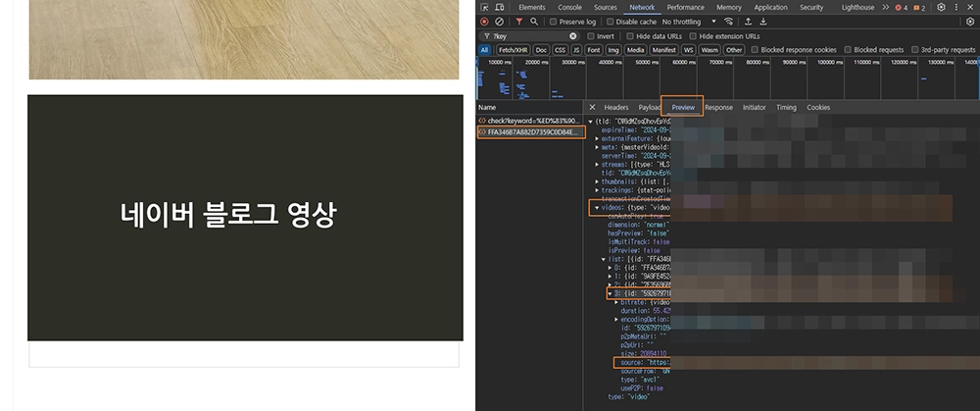980x411 pixels.
Task: Switch to the Console panel
Action: pos(569,8)
